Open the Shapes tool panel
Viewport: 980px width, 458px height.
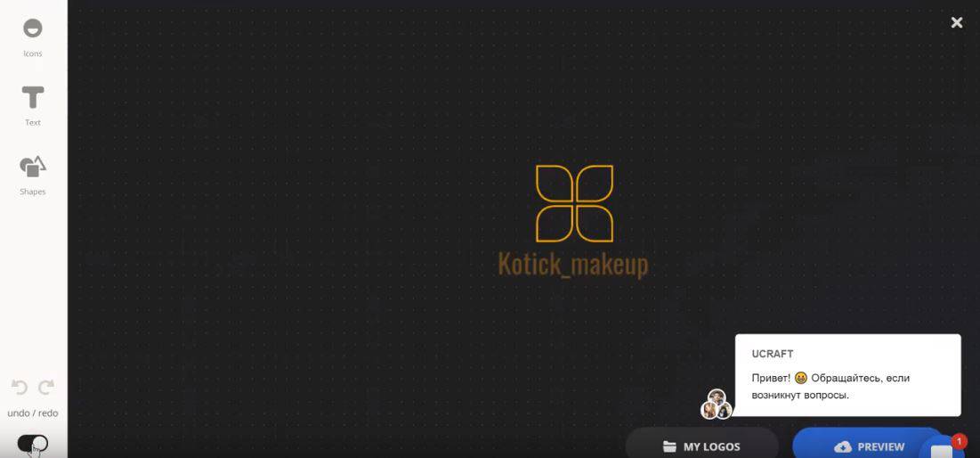(x=33, y=167)
